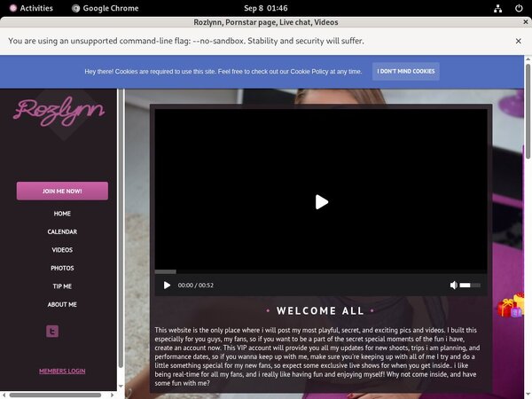Follow the Members Login link
The image size is (532, 399).
click(62, 371)
